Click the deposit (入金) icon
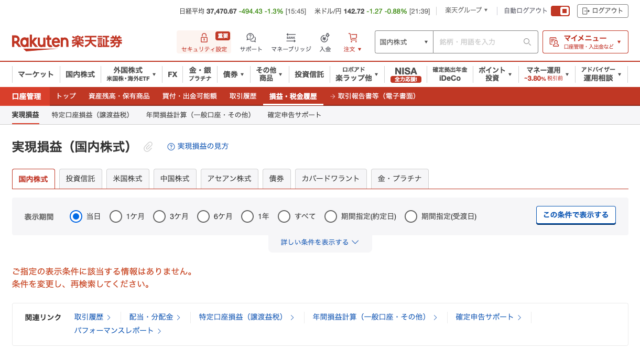 325,38
